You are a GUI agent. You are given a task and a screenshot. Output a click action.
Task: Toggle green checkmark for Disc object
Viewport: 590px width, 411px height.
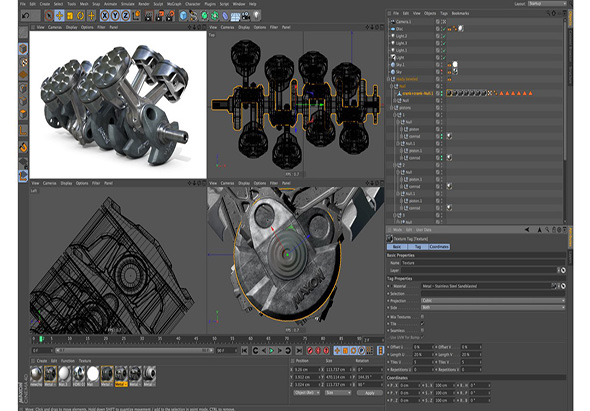click(444, 29)
